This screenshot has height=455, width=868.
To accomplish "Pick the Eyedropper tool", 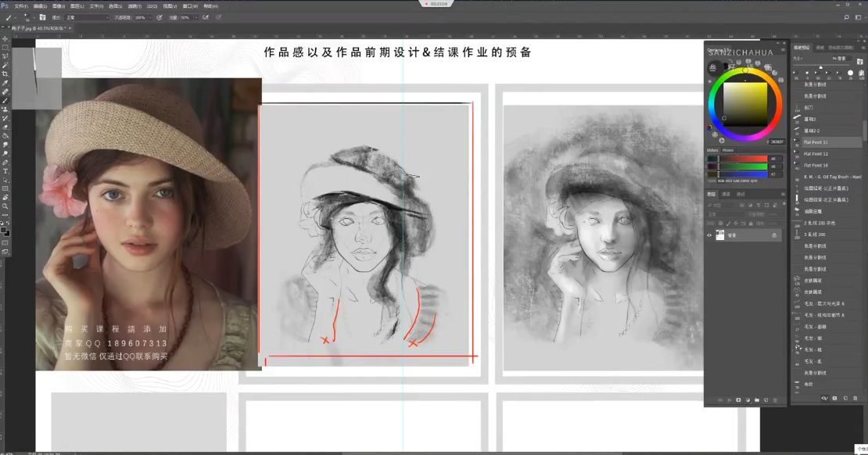I will pyautogui.click(x=5, y=83).
